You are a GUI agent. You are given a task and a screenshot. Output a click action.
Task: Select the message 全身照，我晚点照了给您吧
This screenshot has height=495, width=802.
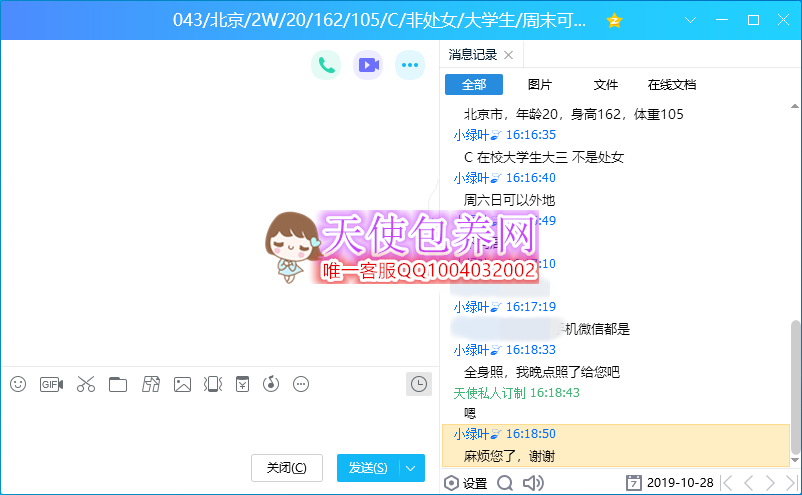542,372
